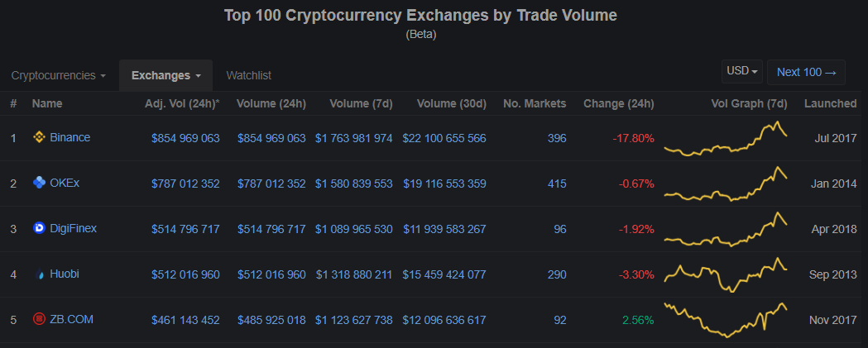Open Huobi 7-day volume graph

(726, 274)
